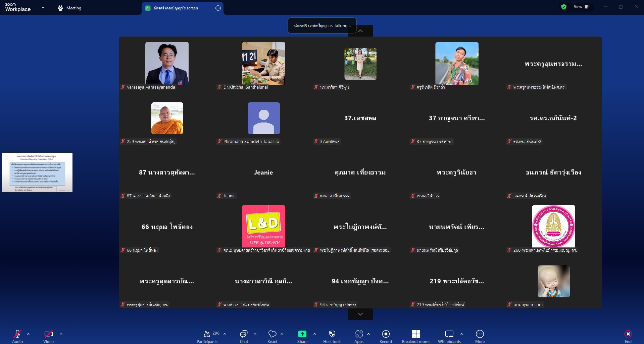Viewport: 644px width, 344px height.
Task: Expand the React options caret
Action: coord(282,334)
